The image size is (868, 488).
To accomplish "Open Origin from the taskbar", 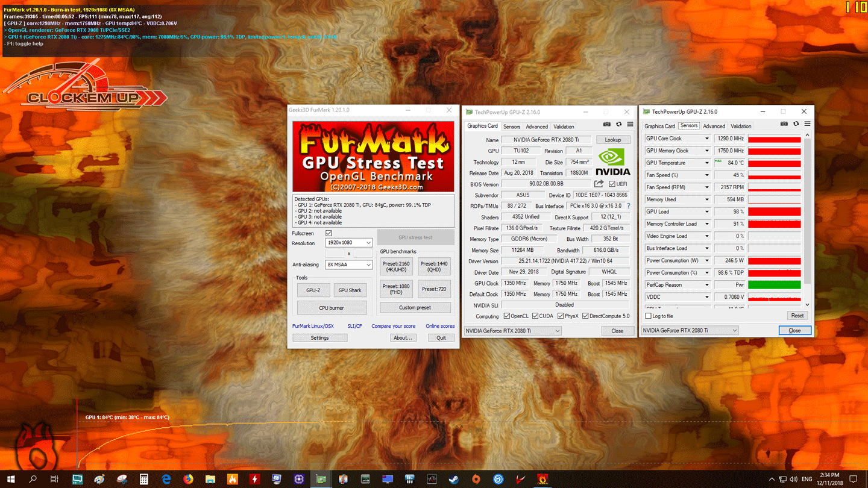I will [476, 479].
